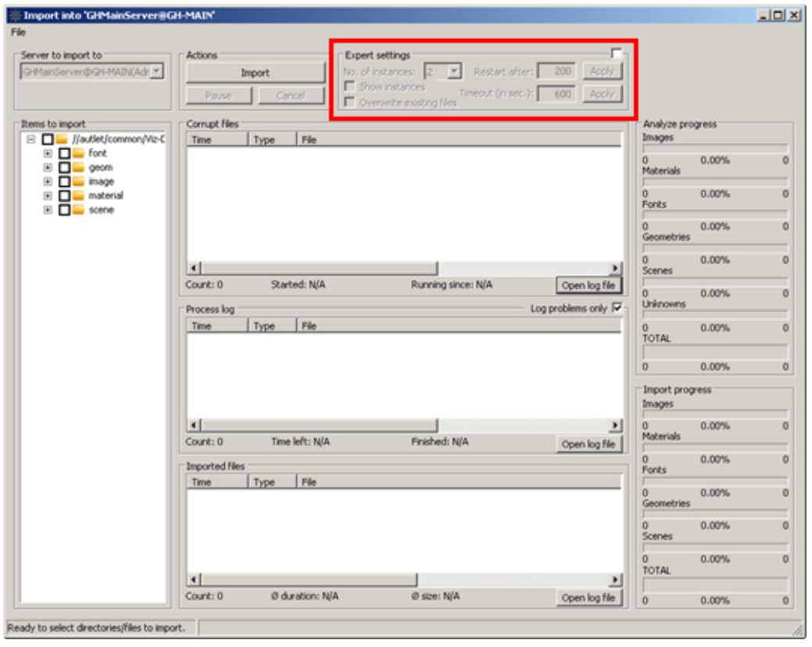
Task: Click right scroll arrow in Process log
Action: 615,425
